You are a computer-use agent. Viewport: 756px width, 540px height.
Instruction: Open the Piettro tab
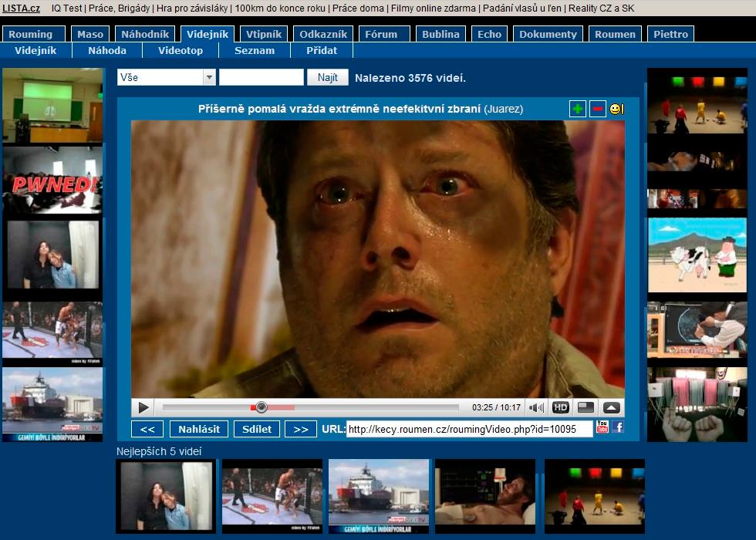670,34
